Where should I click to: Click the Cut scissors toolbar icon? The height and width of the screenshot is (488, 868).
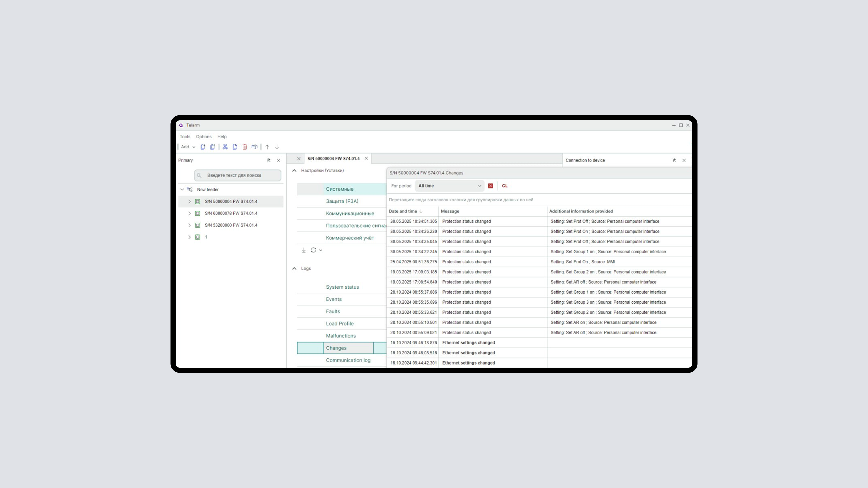click(x=225, y=147)
